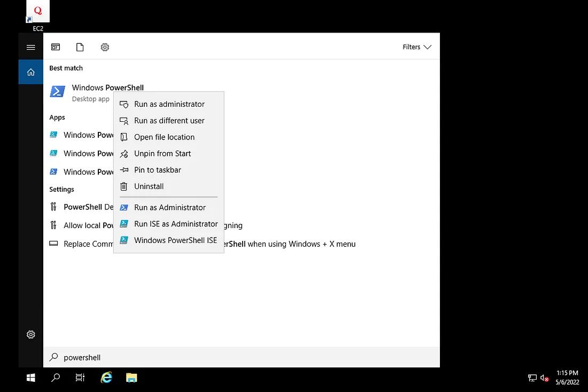Screen dimensions: 588x392
Task: Click the network icon in system tray
Action: tap(532, 378)
